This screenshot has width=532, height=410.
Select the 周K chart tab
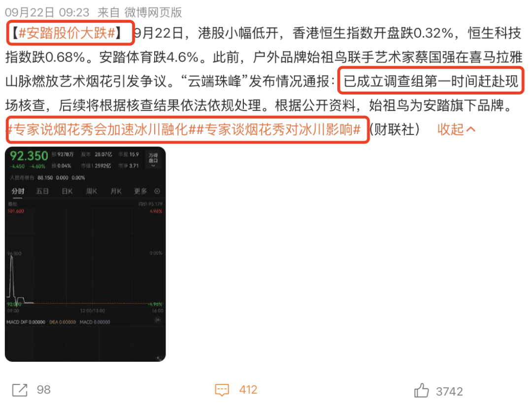(92, 191)
